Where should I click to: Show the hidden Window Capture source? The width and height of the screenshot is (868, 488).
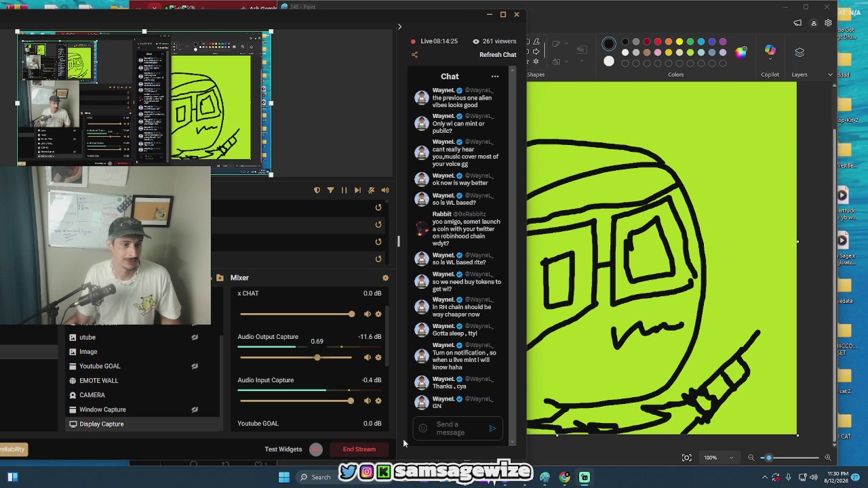pyautogui.click(x=195, y=410)
